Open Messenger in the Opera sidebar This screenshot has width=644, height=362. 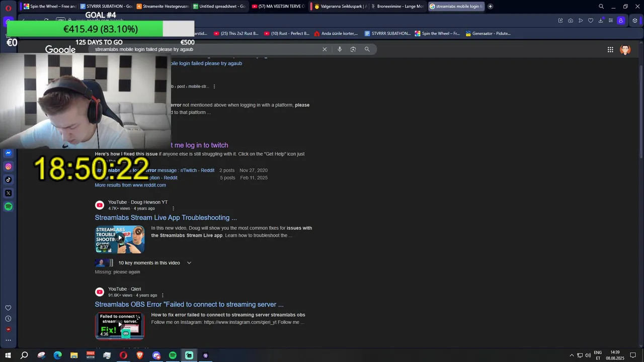(x=8, y=153)
